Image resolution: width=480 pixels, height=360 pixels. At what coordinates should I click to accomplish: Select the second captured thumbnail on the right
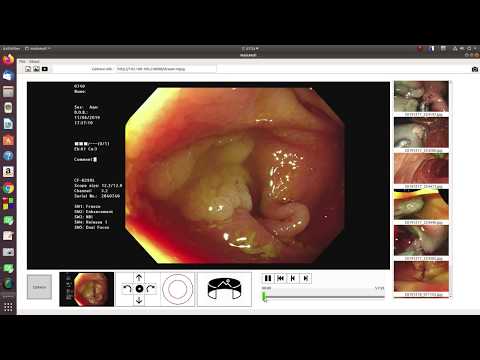click(421, 132)
